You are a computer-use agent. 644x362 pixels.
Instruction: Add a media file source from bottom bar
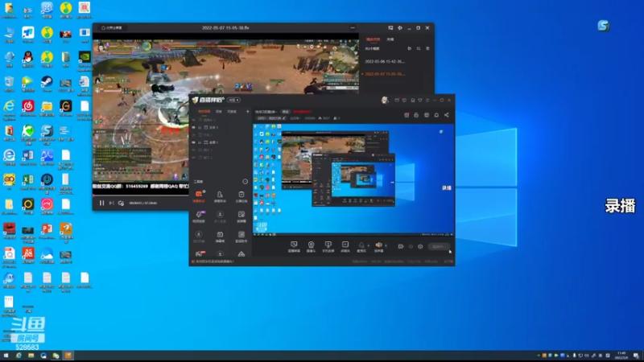click(345, 246)
